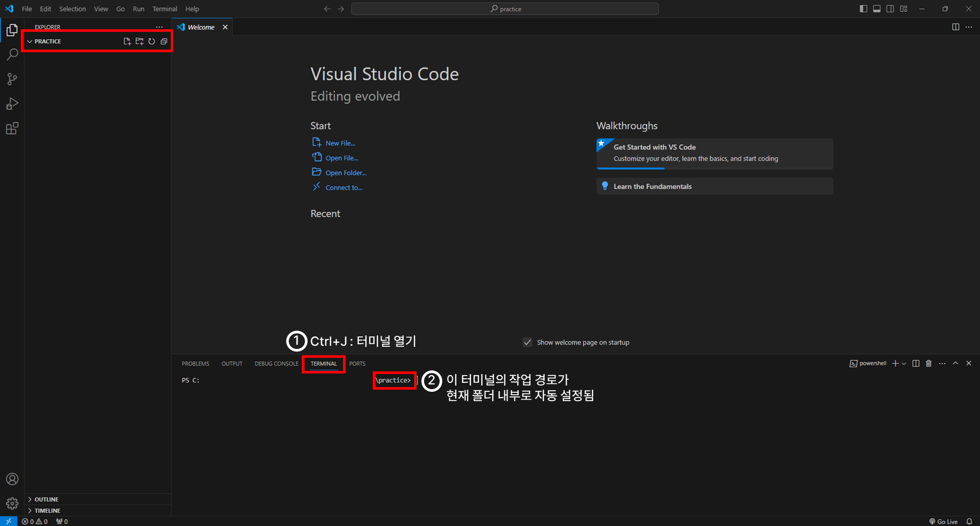Switch to the PORTS tab

(x=357, y=364)
